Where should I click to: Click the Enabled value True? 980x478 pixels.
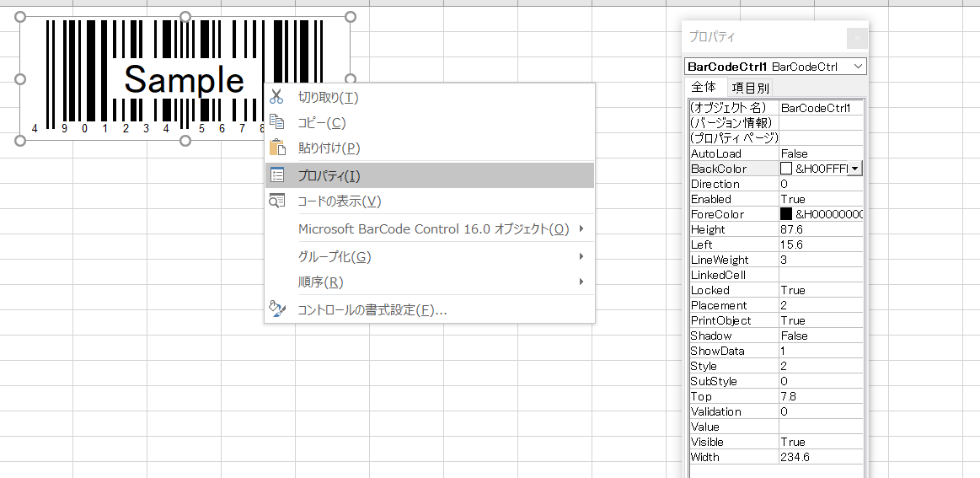(821, 199)
